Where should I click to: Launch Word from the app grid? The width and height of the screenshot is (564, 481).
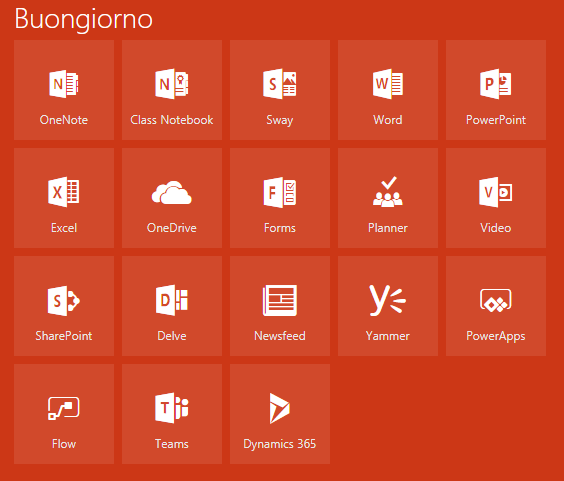(388, 90)
